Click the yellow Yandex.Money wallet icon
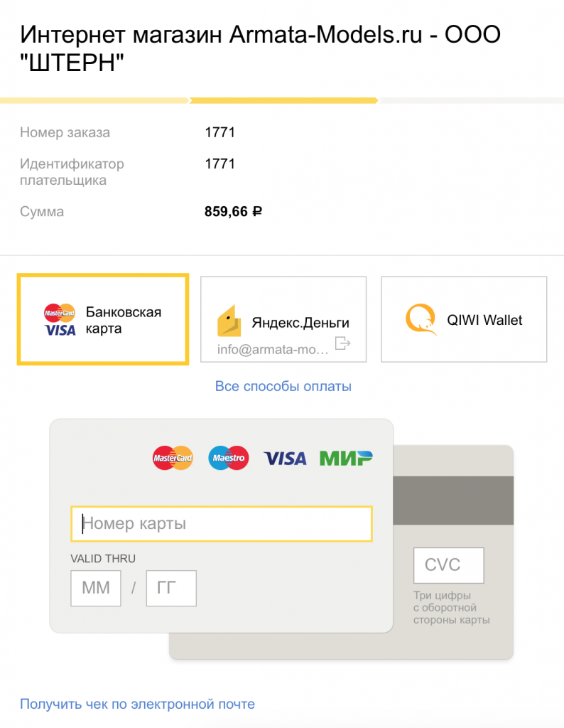Image resolution: width=564 pixels, height=728 pixels. click(x=229, y=321)
